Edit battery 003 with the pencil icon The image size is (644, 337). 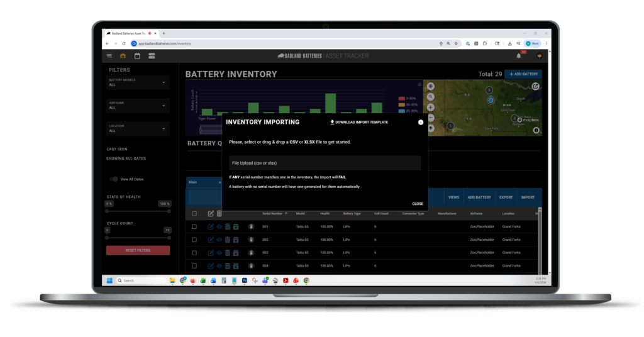pyautogui.click(x=211, y=253)
